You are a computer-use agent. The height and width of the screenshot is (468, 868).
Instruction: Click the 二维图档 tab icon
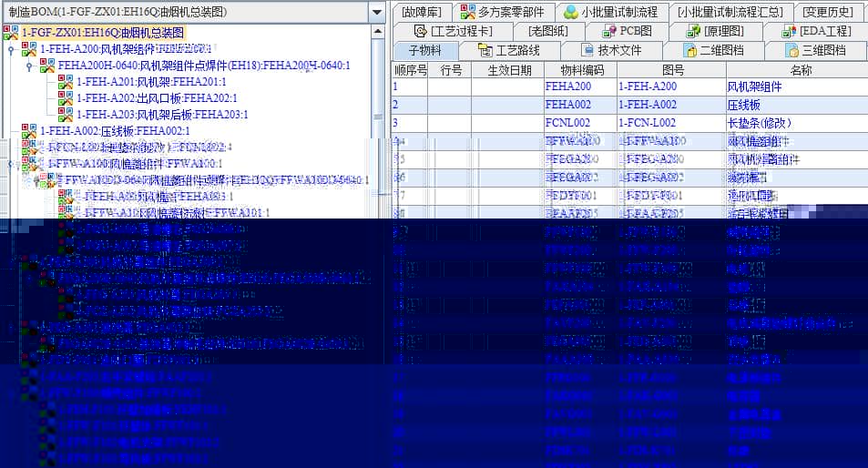point(689,51)
